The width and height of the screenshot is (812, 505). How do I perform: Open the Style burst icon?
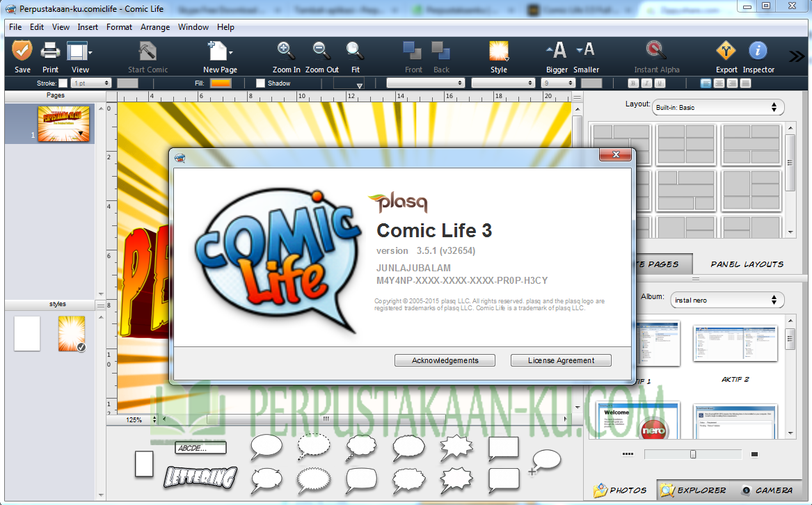(x=499, y=51)
